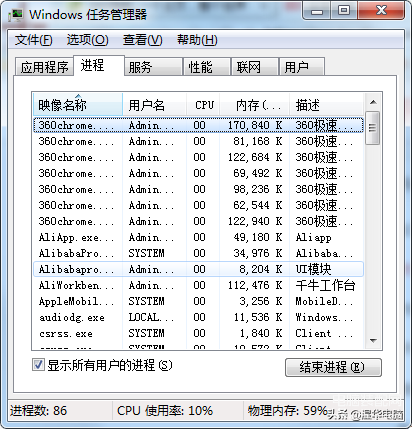Click the Task Manager title bar icon
The width and height of the screenshot is (412, 429).
pyautogui.click(x=16, y=15)
